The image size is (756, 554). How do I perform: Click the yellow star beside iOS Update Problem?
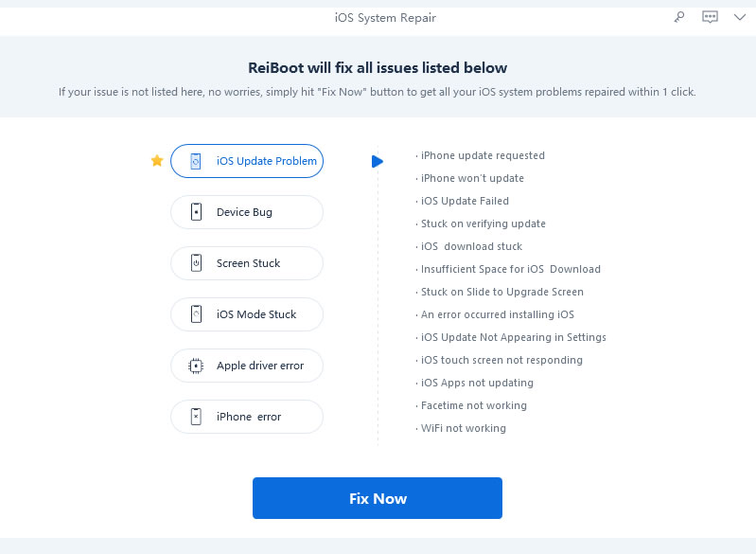tap(157, 160)
